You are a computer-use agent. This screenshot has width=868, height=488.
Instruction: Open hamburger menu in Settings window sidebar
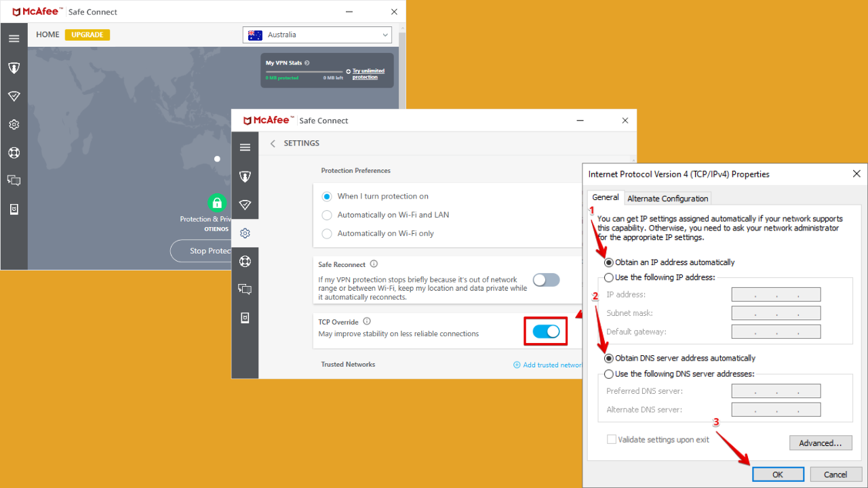tap(245, 147)
